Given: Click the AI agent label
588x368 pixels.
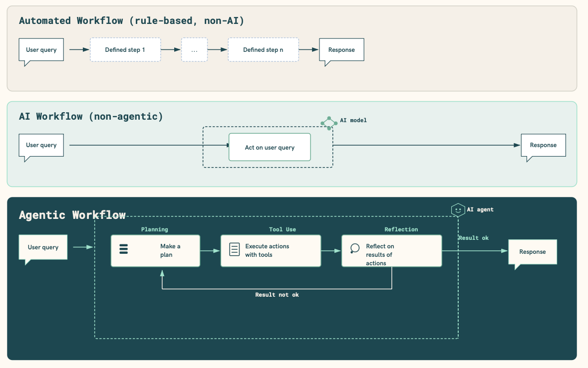Looking at the screenshot, I should click(480, 209).
